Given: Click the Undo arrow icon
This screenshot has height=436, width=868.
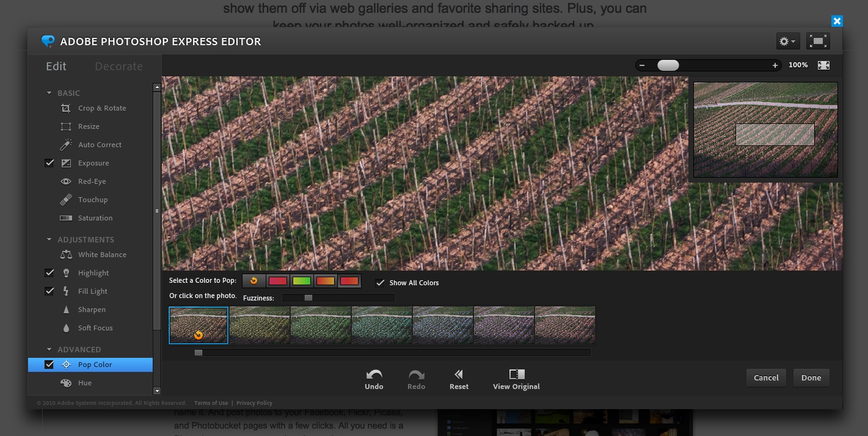Looking at the screenshot, I should [374, 374].
